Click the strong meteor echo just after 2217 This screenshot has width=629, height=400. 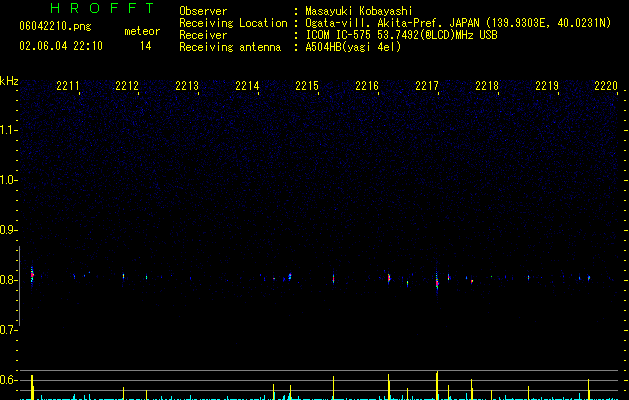pos(437,283)
